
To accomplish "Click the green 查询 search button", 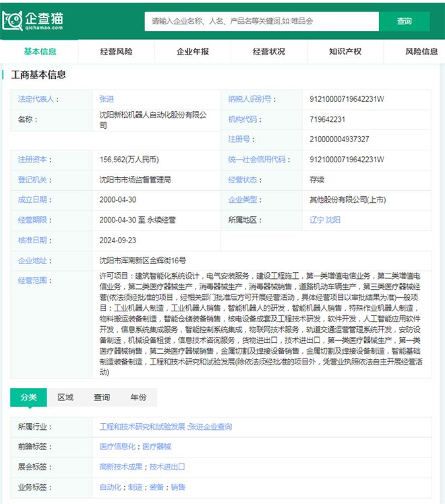I will [x=404, y=21].
